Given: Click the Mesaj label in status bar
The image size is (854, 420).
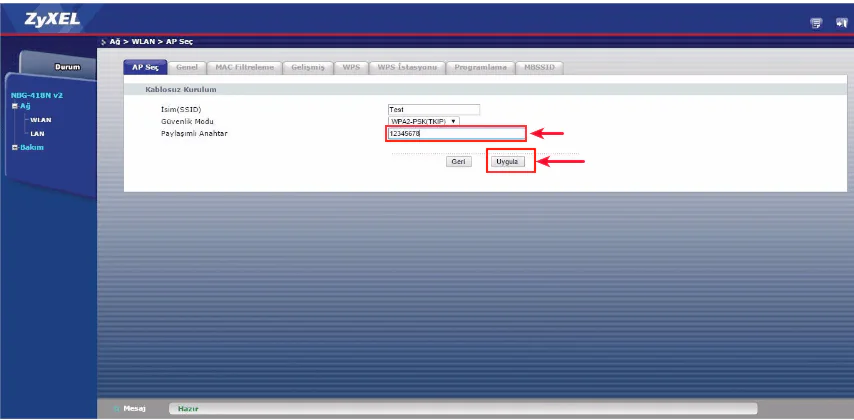Looking at the screenshot, I should pyautogui.click(x=134, y=408).
